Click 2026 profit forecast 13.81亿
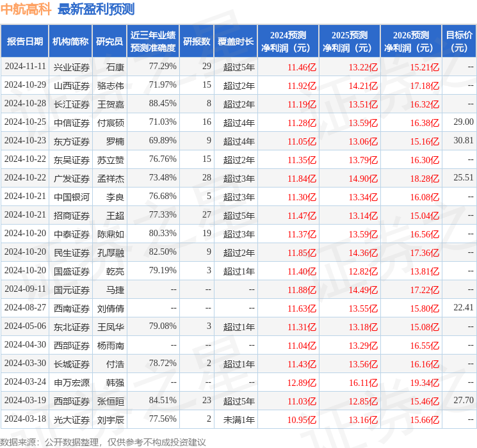The height and width of the screenshot is (448, 477). (x=424, y=271)
